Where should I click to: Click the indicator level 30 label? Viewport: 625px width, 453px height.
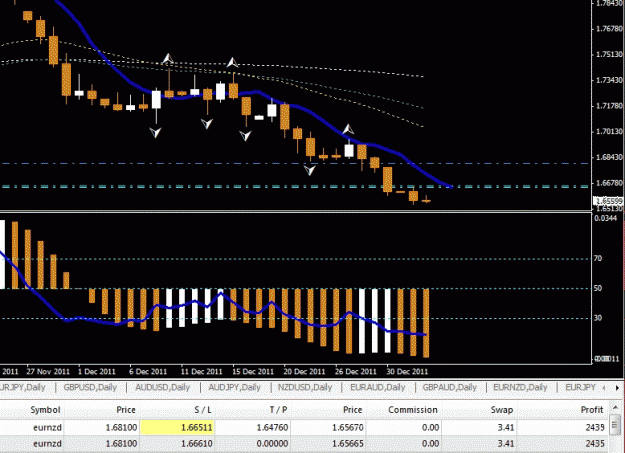pos(597,318)
